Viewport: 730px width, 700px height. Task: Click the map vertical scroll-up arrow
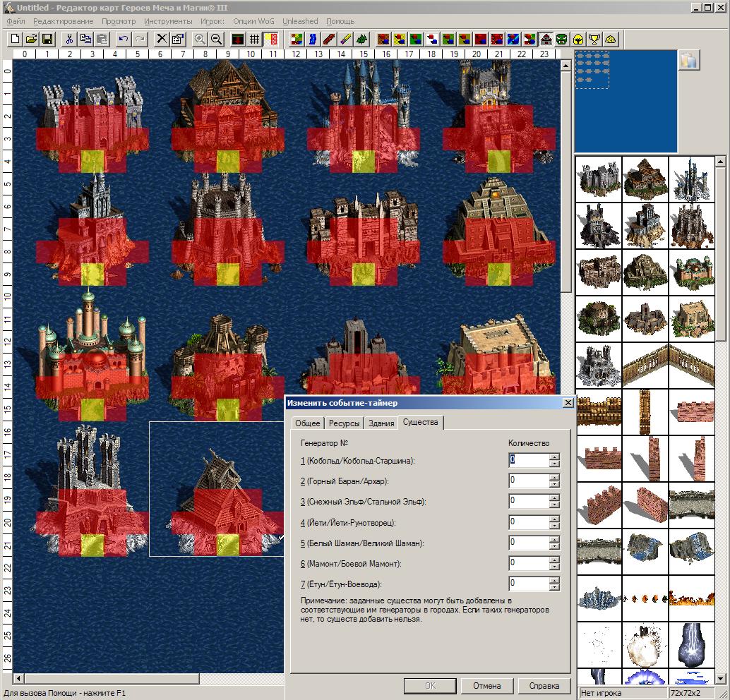click(x=566, y=66)
